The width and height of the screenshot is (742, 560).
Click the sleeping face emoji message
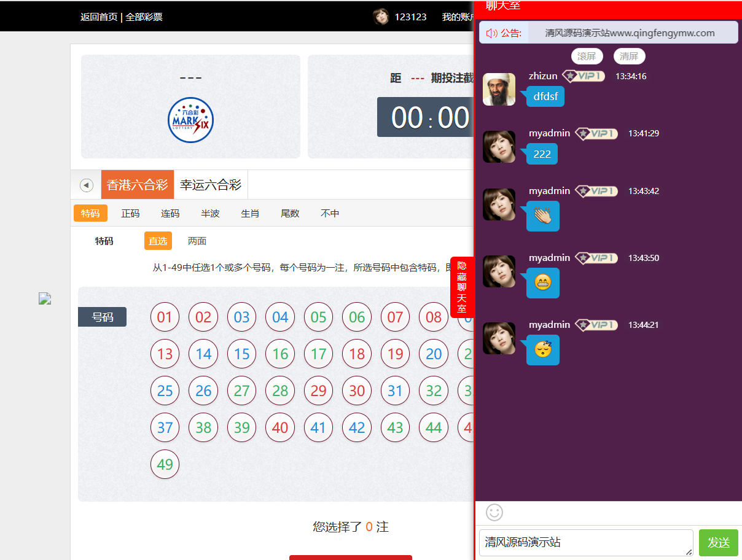click(542, 350)
